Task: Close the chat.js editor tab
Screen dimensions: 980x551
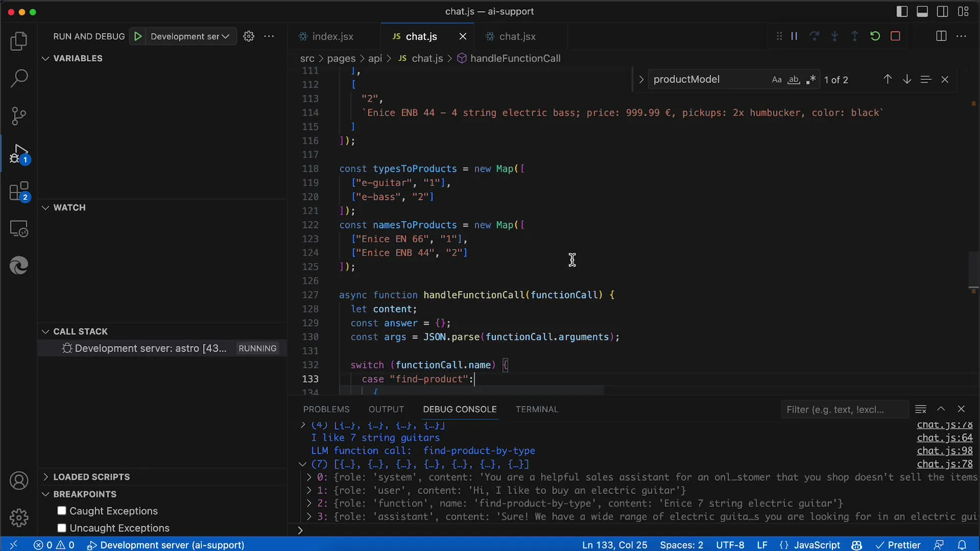Action: [463, 36]
